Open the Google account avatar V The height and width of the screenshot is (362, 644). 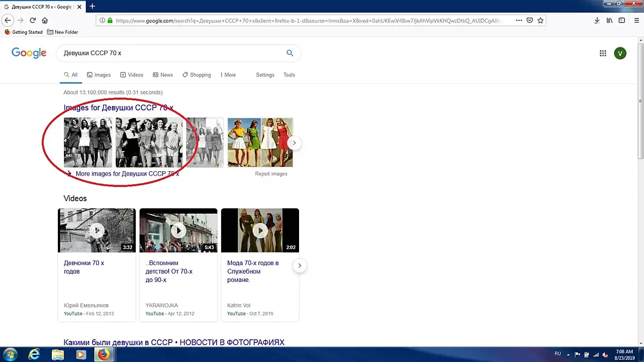[620, 53]
